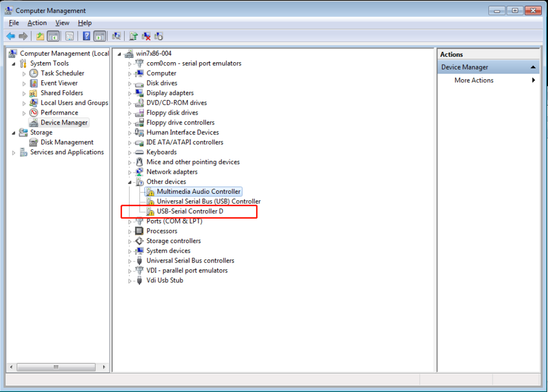Click left pane scrollbar left arrow
The height and width of the screenshot is (392, 548).
pyautogui.click(x=11, y=367)
